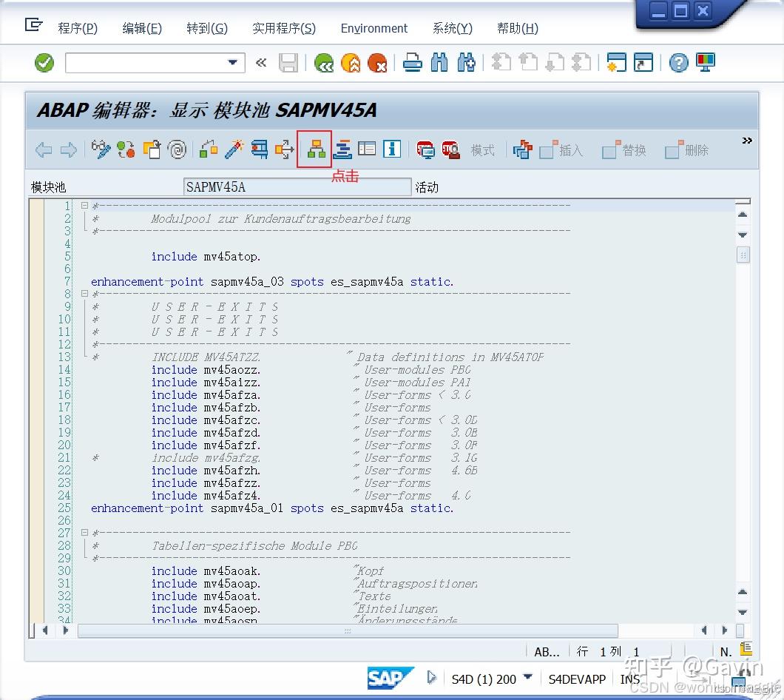Expand the hidden toolbar items chevron

click(x=747, y=141)
